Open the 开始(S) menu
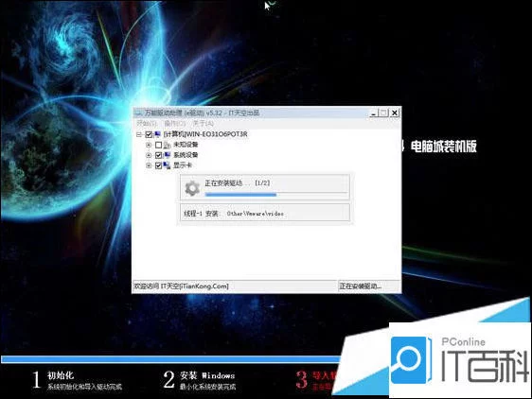This screenshot has height=399, width=532. tap(147, 123)
